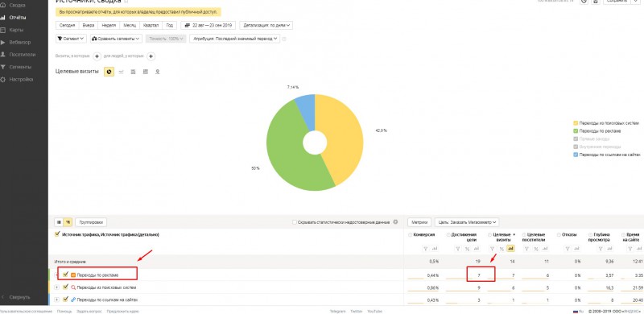Image resolution: width=644 pixels, height=314 pixels.
Task: Click the percent icon under Достижения цели column
Action: tap(468, 249)
